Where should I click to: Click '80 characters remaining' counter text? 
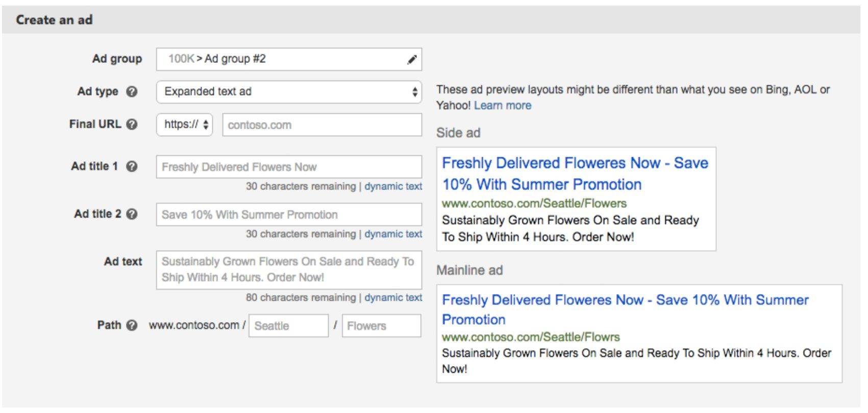click(301, 298)
